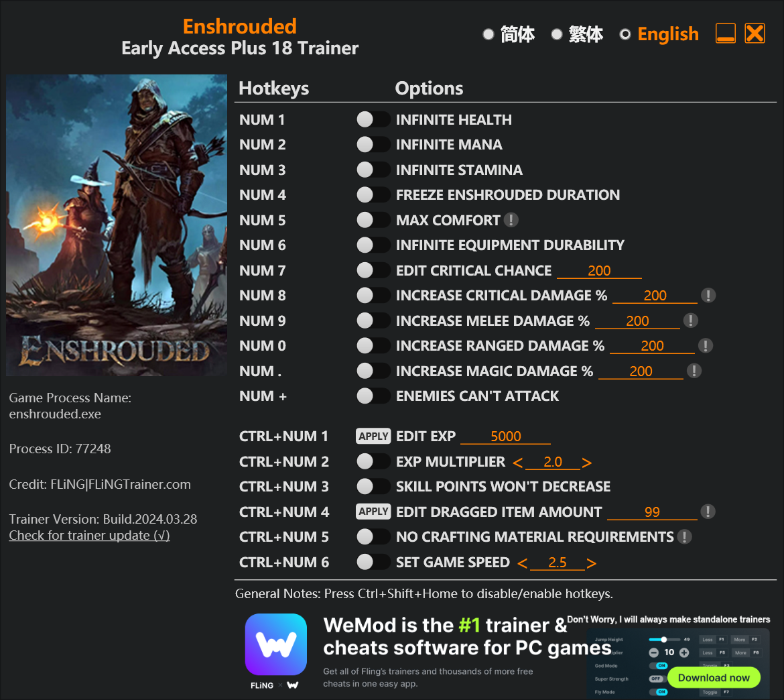Click the EDIT CRITICAL CHANCE value field
Viewport: 784px width, 700px height.
[x=599, y=271]
